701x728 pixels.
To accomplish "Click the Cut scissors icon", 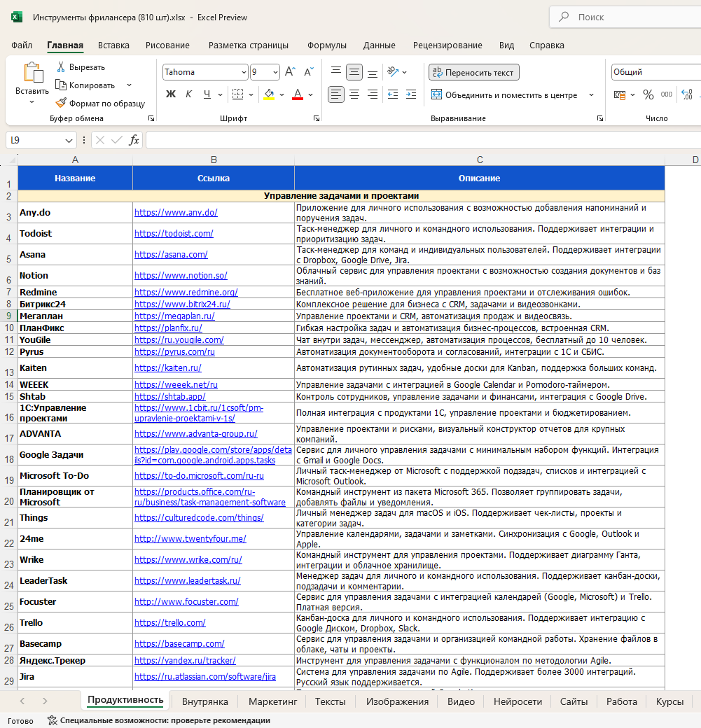I will [x=61, y=67].
